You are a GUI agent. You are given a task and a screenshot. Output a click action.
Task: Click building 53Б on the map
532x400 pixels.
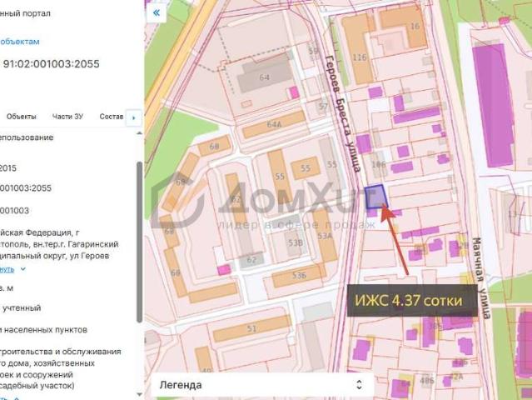pyautogui.click(x=299, y=275)
